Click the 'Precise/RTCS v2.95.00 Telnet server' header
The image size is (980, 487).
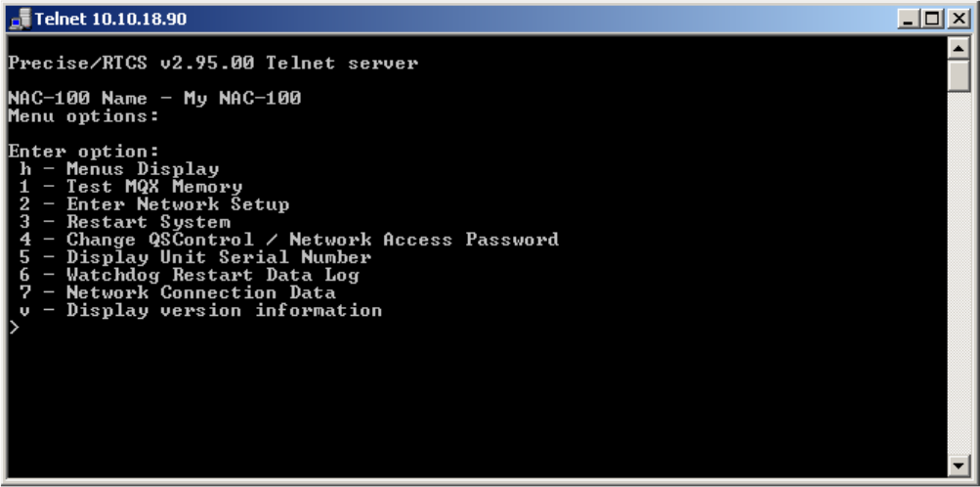(x=212, y=64)
